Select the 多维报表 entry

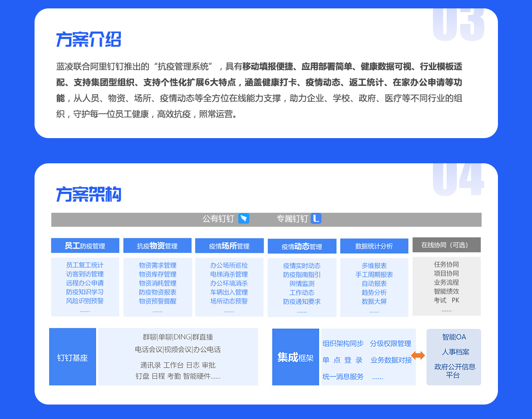[374, 265]
